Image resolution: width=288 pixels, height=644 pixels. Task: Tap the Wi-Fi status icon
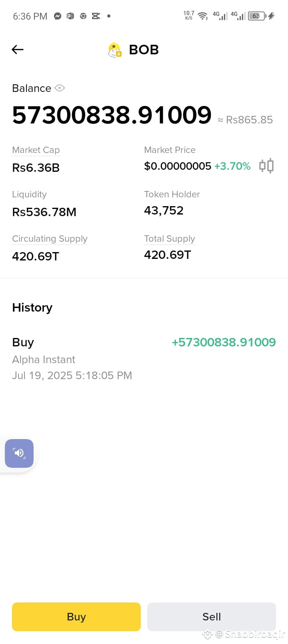[x=203, y=16]
